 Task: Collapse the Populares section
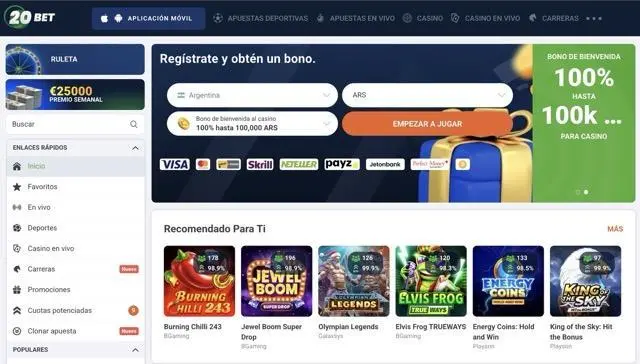pyautogui.click(x=135, y=350)
